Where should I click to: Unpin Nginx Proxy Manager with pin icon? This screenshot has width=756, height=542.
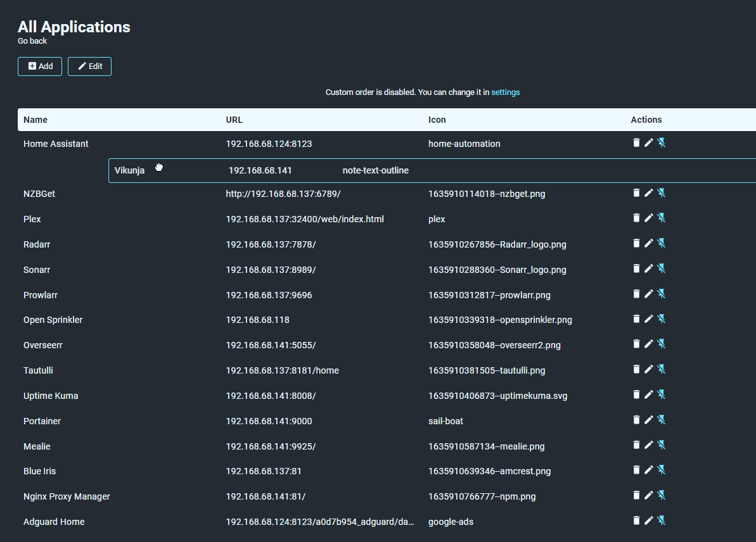tap(662, 495)
